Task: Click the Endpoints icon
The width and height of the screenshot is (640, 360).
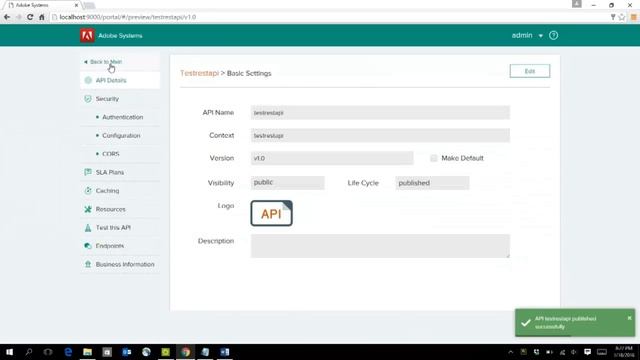Action: point(88,246)
